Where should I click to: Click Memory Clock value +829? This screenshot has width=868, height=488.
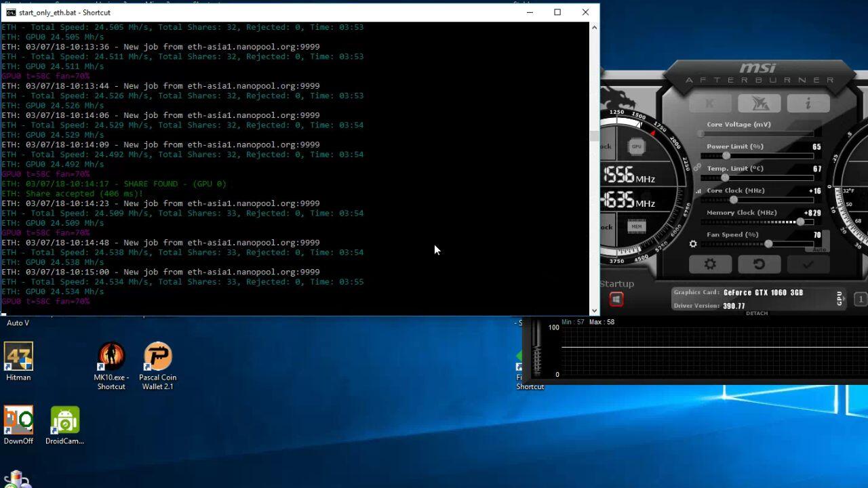point(812,213)
